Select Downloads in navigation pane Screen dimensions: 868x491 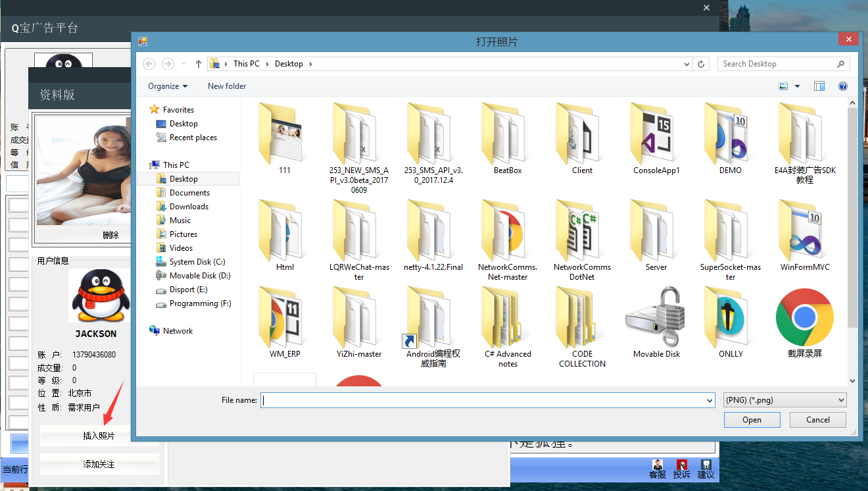click(x=189, y=207)
